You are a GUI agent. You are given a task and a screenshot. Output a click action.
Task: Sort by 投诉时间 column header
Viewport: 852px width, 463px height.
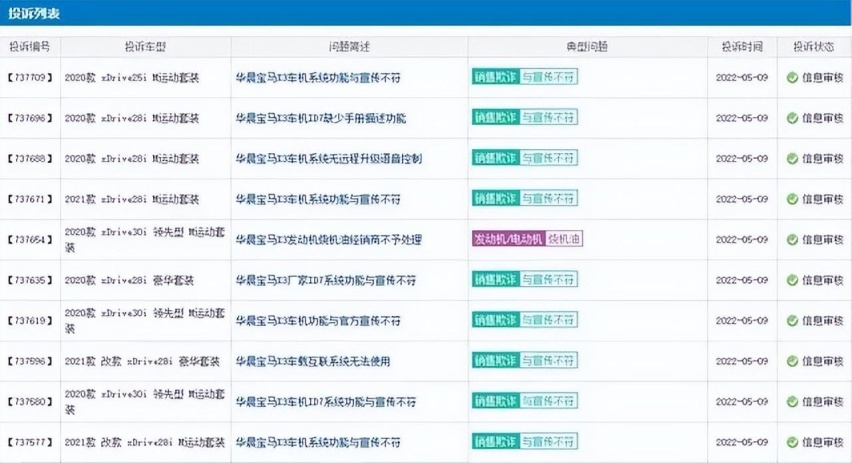(x=741, y=47)
